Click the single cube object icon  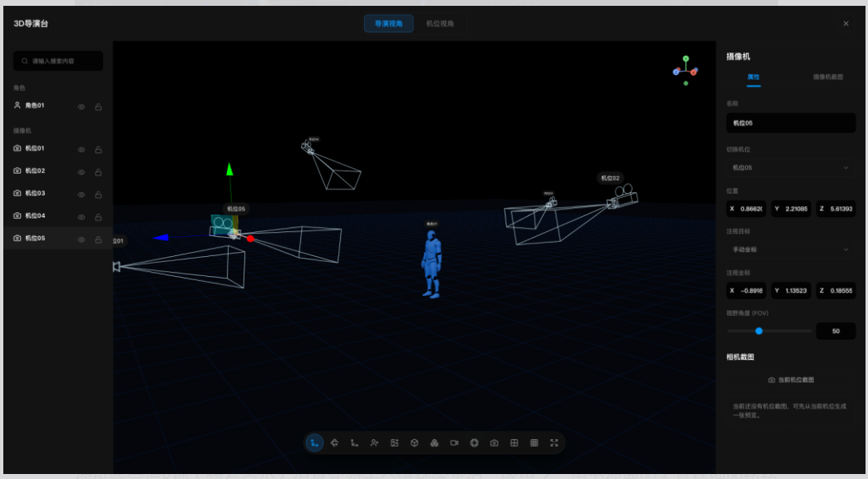414,443
